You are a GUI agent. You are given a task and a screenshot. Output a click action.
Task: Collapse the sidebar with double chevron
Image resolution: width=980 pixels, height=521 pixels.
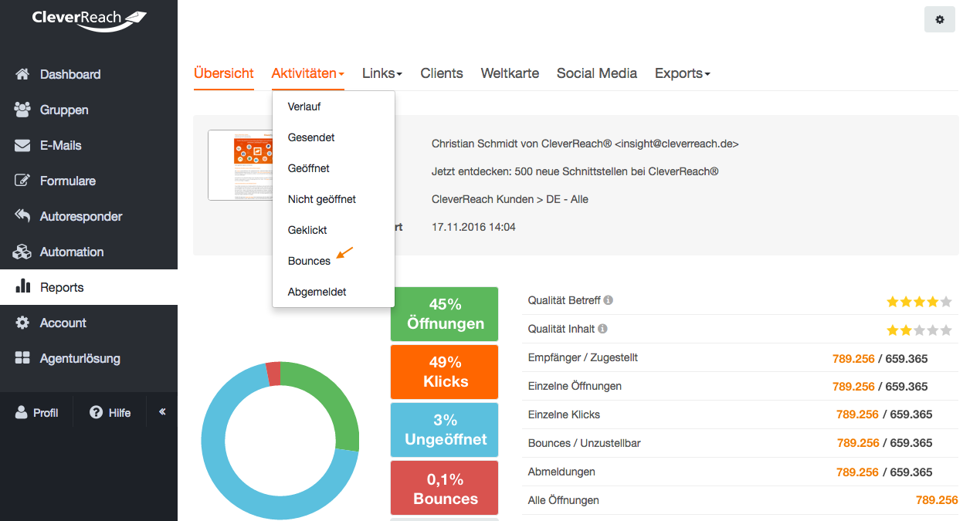click(x=162, y=412)
